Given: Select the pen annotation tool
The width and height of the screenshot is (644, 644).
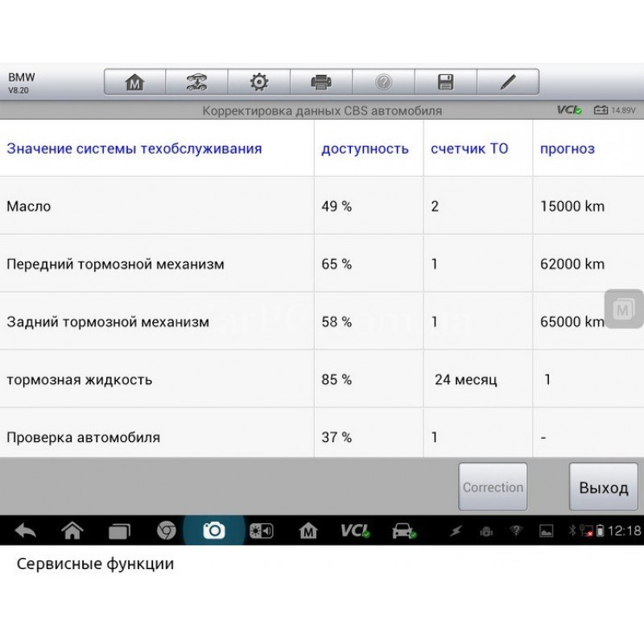Looking at the screenshot, I should click(507, 82).
